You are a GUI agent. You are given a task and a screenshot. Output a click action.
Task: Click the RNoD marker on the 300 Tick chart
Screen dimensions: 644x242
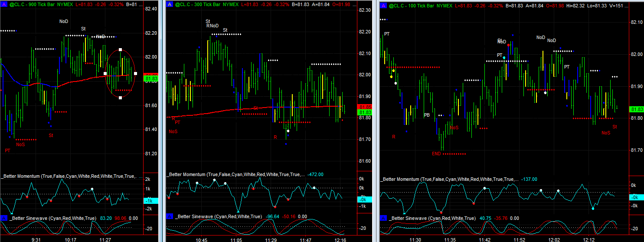[x=212, y=26]
